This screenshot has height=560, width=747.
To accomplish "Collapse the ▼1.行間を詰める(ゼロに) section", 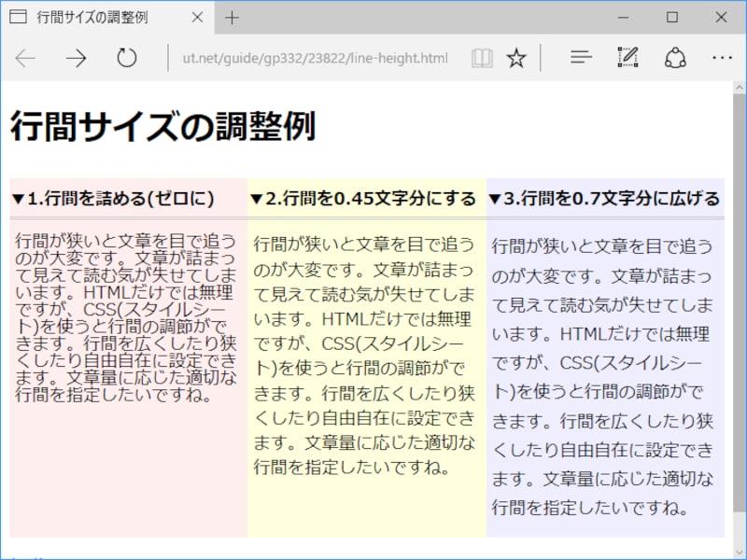I will [x=110, y=198].
